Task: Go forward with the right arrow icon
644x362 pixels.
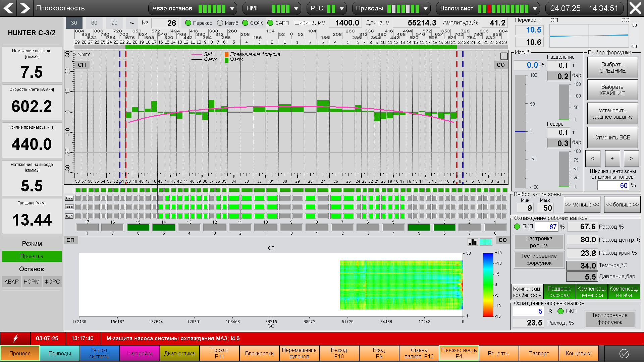Action: click(24, 8)
